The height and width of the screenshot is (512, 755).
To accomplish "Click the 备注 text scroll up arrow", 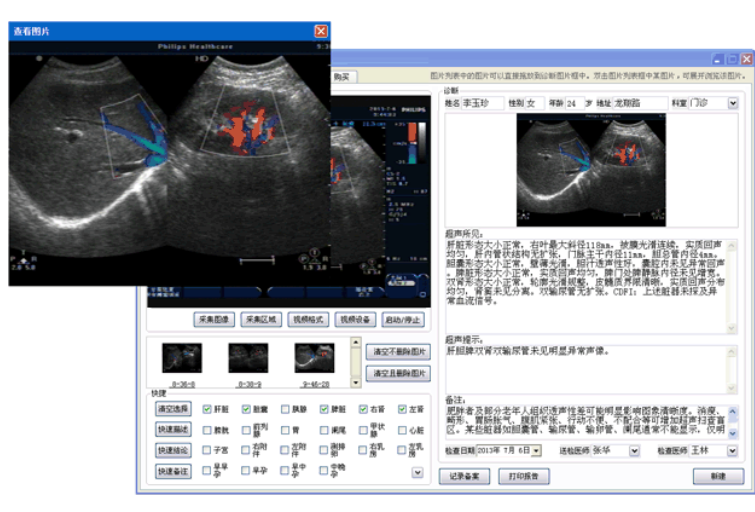I will tap(732, 412).
